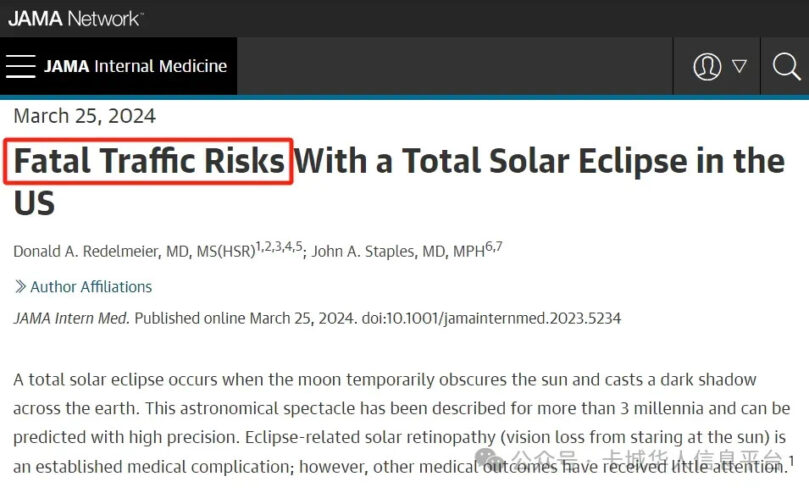Screen dimensions: 809x493
Task: Open the hamburger navigation menu
Action: 21,66
